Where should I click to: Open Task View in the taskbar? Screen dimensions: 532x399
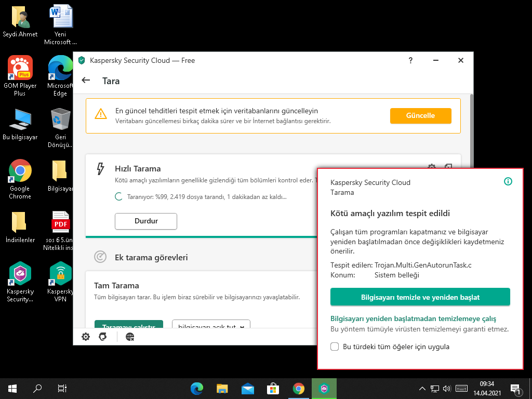(x=62, y=389)
